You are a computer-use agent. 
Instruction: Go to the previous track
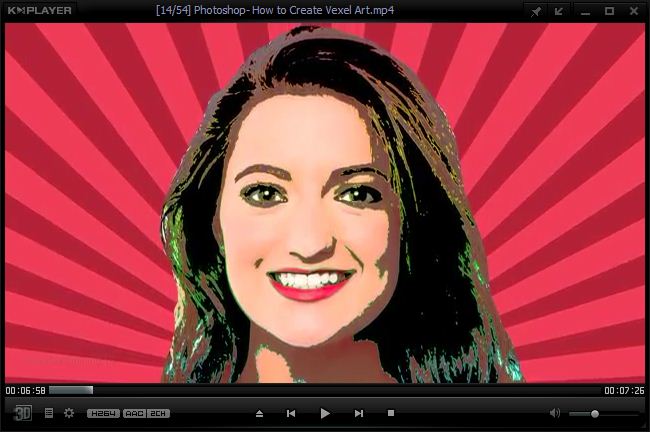click(291, 413)
